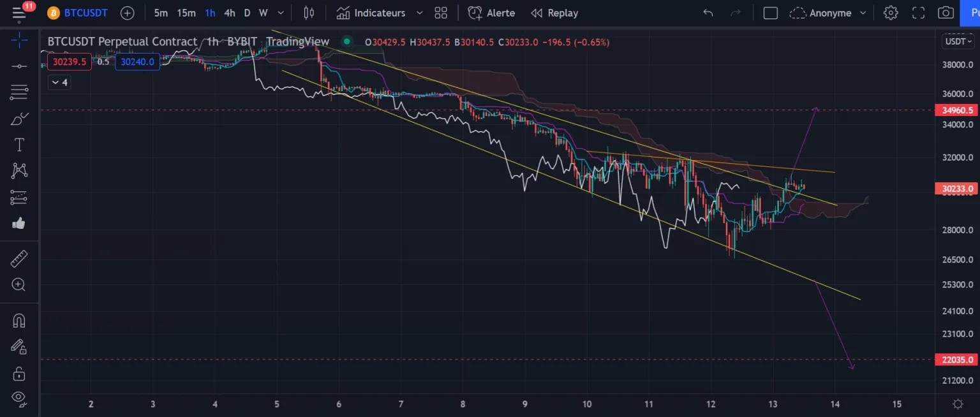Image resolution: width=980 pixels, height=417 pixels.
Task: Toggle stay in drawing mode
Action: (19, 346)
